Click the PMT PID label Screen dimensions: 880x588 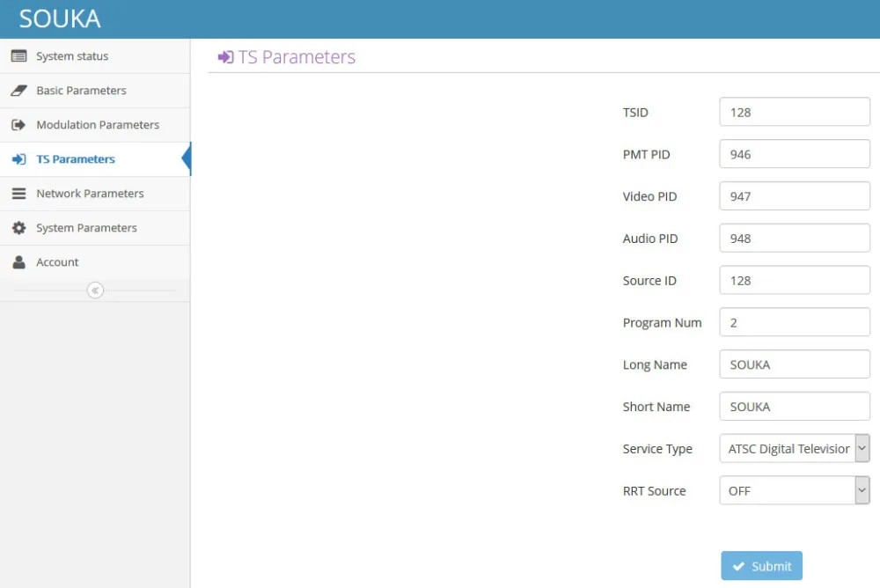[x=646, y=154]
